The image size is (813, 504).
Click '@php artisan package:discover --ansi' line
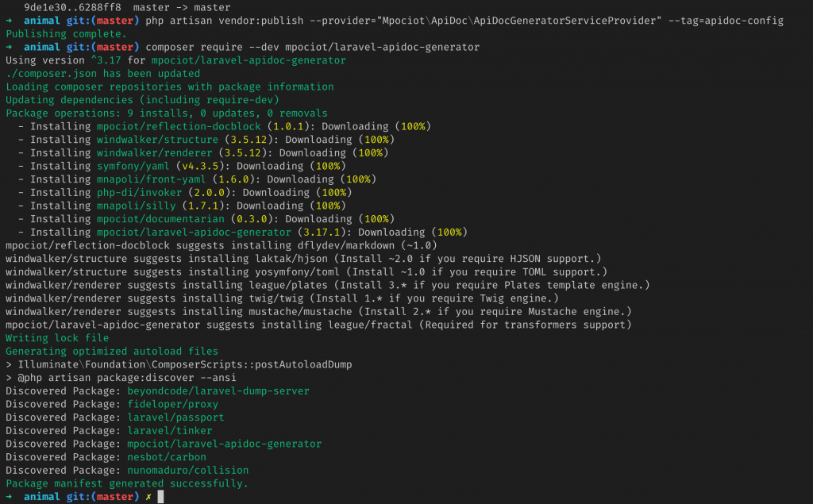click(121, 378)
